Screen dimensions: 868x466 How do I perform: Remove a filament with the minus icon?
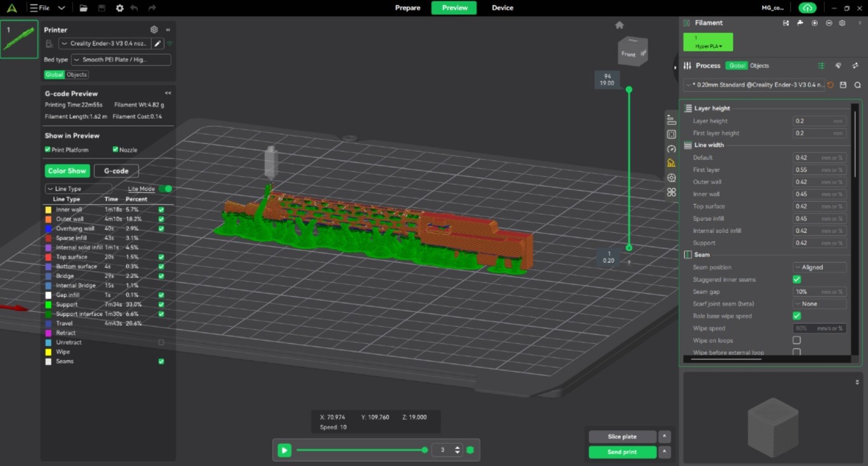pos(829,23)
